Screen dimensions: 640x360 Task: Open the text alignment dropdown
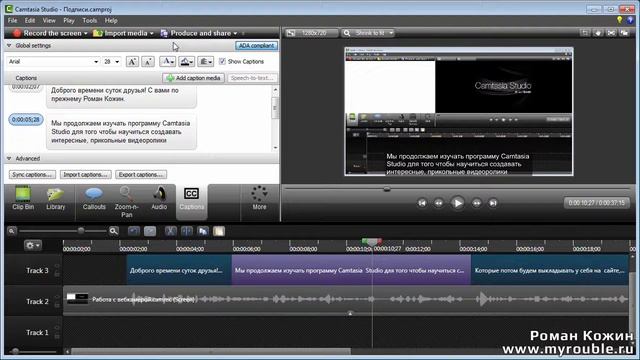pyautogui.click(x=205, y=62)
